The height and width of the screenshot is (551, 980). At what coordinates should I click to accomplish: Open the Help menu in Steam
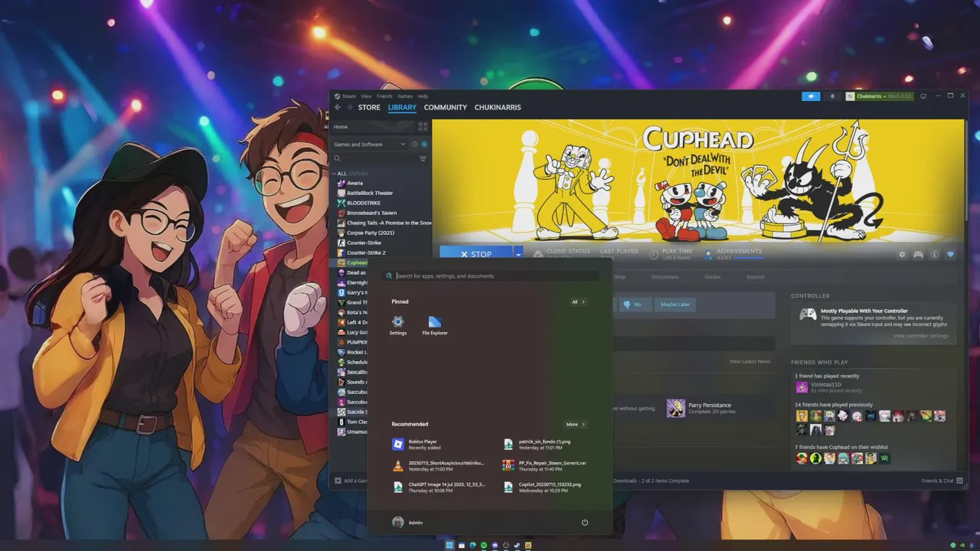click(423, 96)
